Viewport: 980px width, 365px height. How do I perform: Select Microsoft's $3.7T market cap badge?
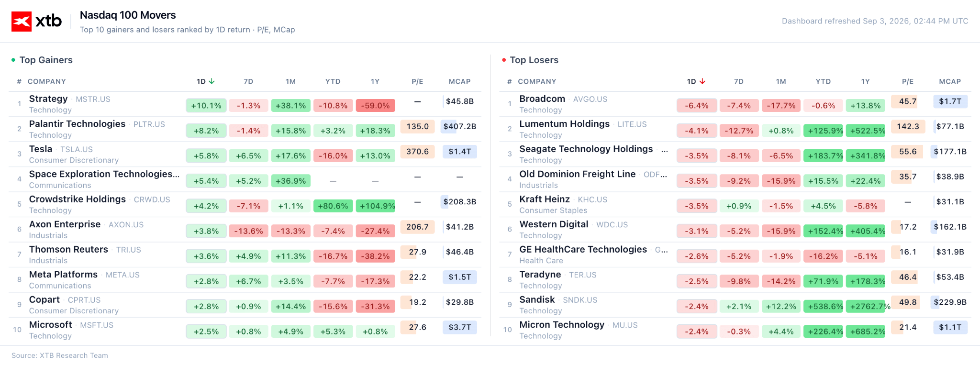[x=459, y=327]
